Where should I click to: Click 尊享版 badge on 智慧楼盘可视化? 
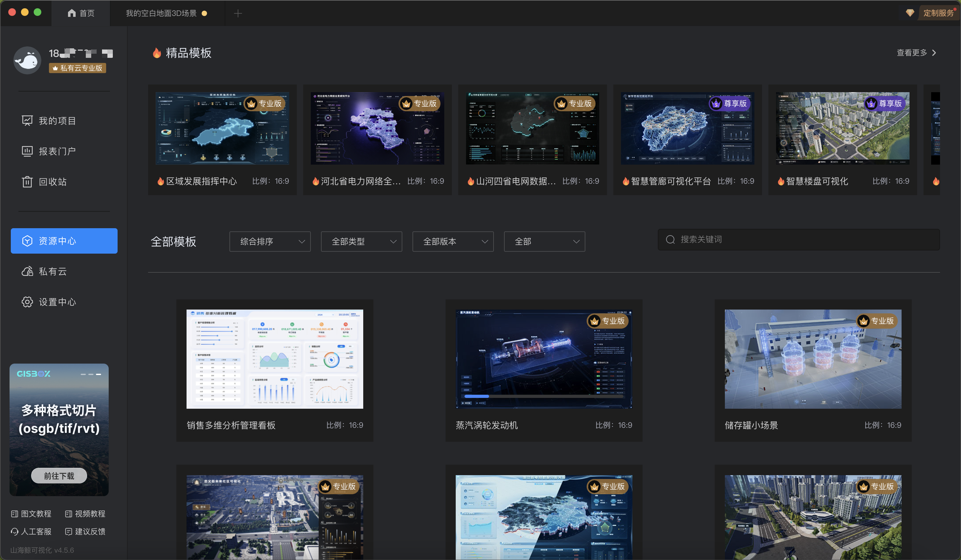click(884, 103)
